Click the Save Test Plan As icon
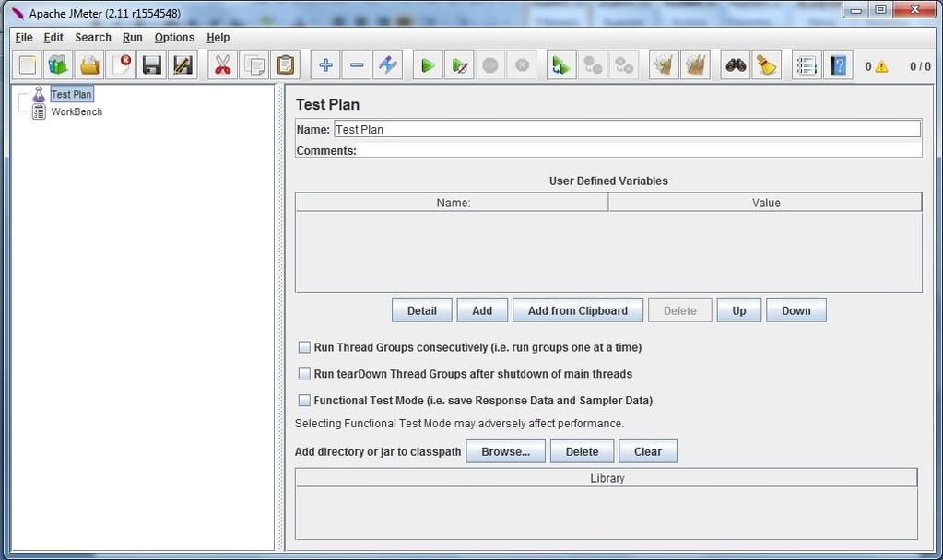 pyautogui.click(x=183, y=64)
